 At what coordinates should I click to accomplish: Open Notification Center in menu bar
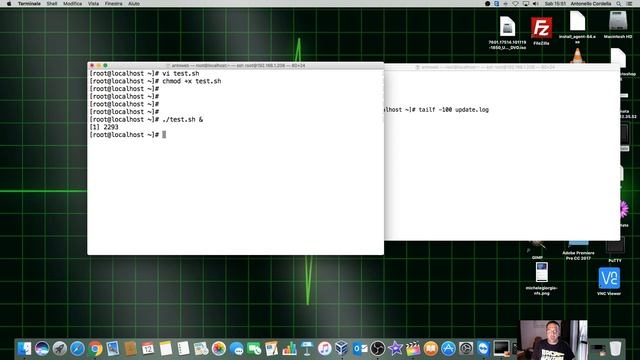[629, 3]
